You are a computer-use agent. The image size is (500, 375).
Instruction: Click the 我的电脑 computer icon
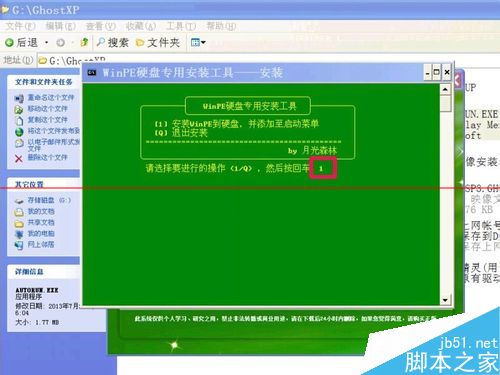[x=19, y=234]
